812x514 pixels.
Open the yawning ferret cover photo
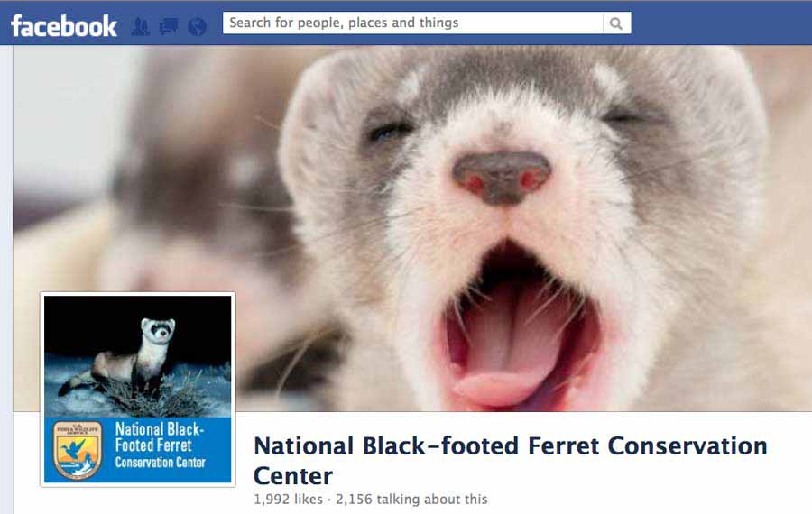pyautogui.click(x=412, y=228)
